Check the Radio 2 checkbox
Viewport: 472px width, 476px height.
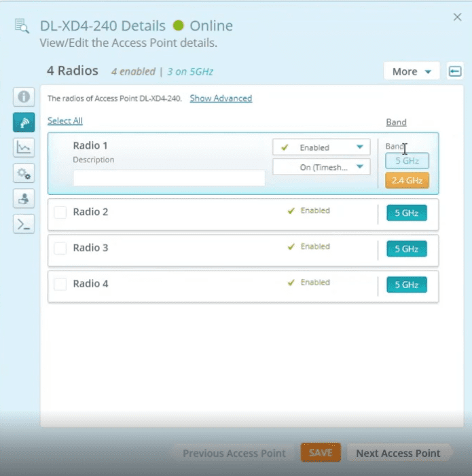[x=60, y=213]
